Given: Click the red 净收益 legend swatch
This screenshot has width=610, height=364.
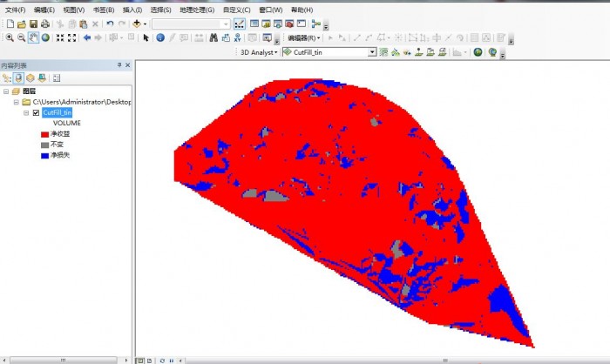Looking at the screenshot, I should click(44, 134).
